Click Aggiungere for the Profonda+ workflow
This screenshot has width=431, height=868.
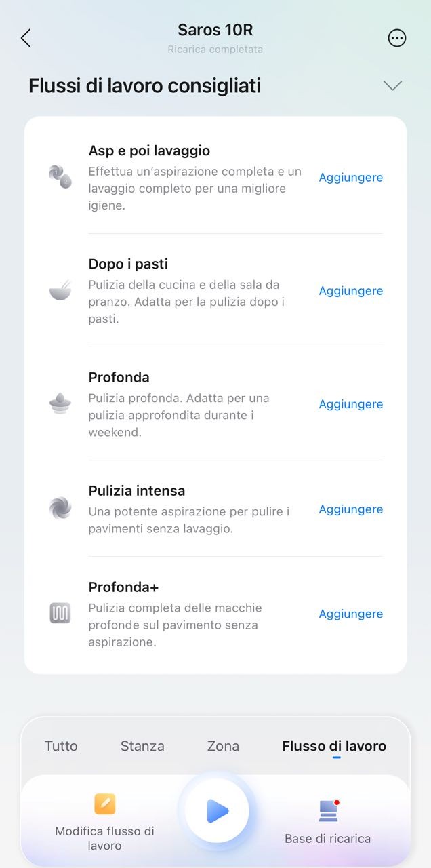(351, 614)
